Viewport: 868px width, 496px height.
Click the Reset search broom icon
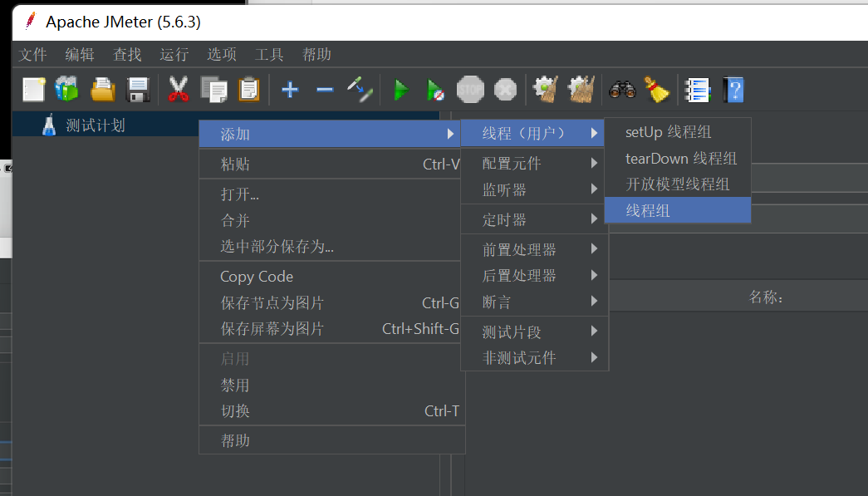click(657, 89)
